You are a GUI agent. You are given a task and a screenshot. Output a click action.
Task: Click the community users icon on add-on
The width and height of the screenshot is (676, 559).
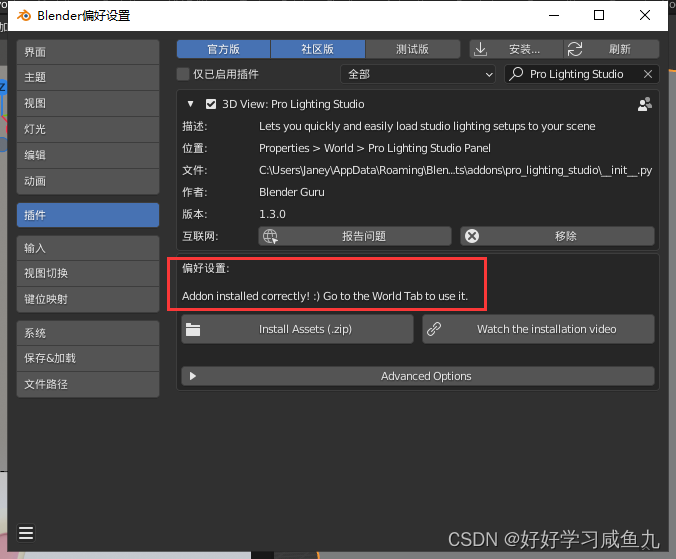tap(645, 104)
